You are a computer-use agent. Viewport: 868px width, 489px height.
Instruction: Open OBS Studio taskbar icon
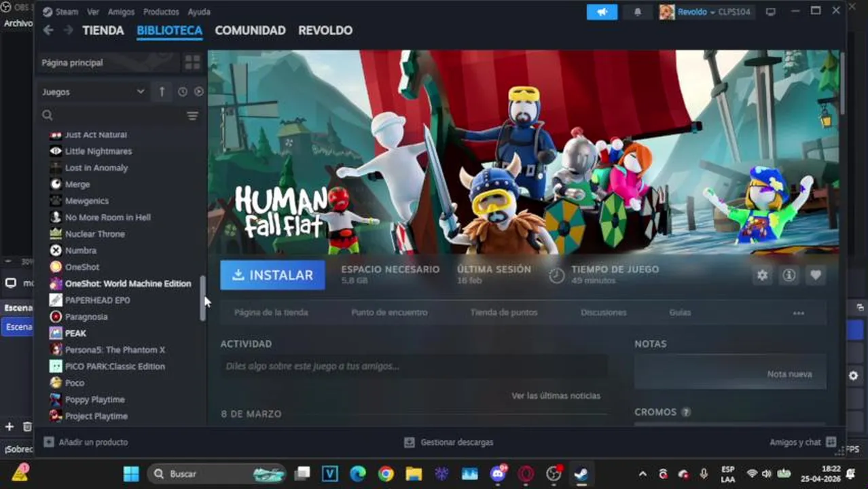pyautogui.click(x=554, y=473)
